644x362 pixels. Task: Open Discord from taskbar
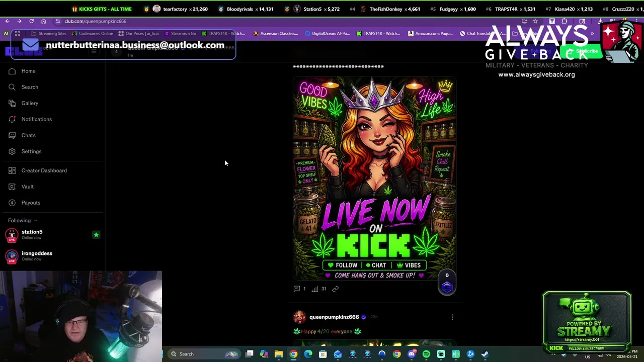[412, 354]
